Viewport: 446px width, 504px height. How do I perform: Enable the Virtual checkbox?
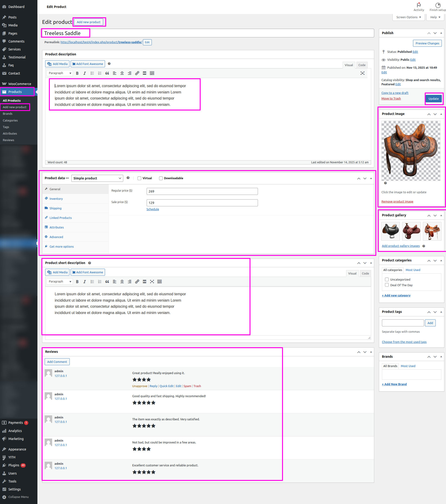tap(139, 178)
